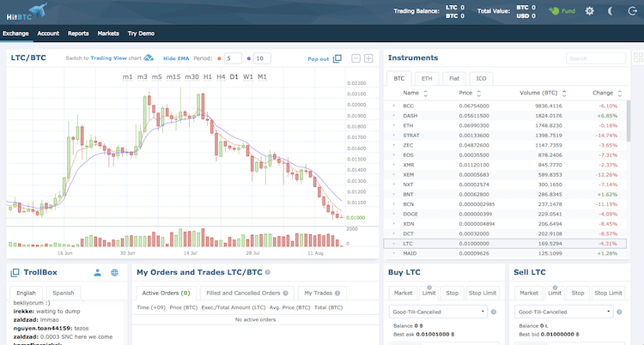Open the Markets menu
Image resolution: width=644 pixels, height=345 pixels.
point(108,33)
